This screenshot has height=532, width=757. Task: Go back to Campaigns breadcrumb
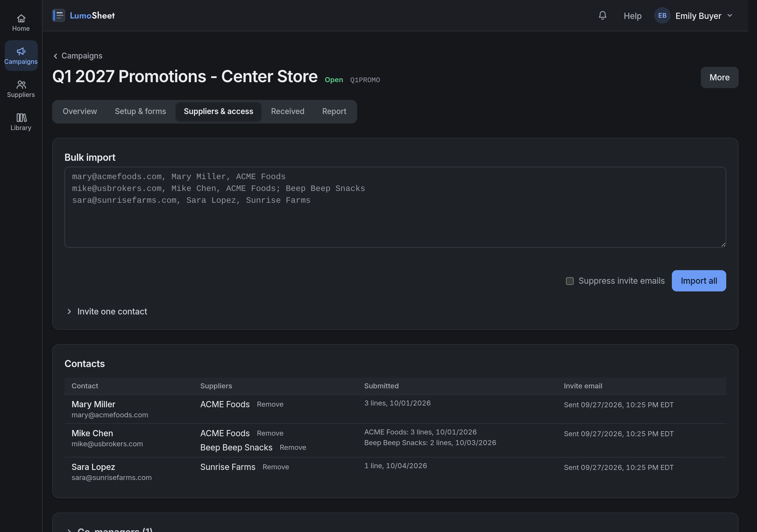[x=78, y=56]
